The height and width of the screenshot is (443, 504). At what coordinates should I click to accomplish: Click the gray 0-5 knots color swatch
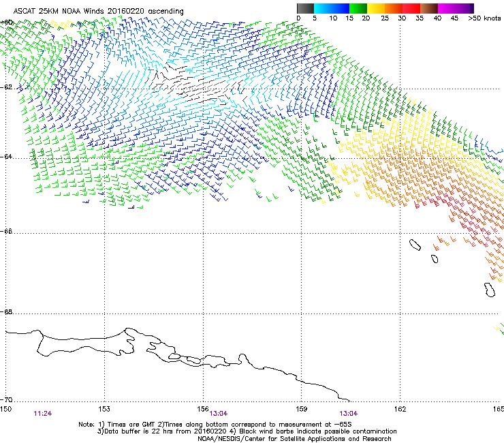point(305,8)
